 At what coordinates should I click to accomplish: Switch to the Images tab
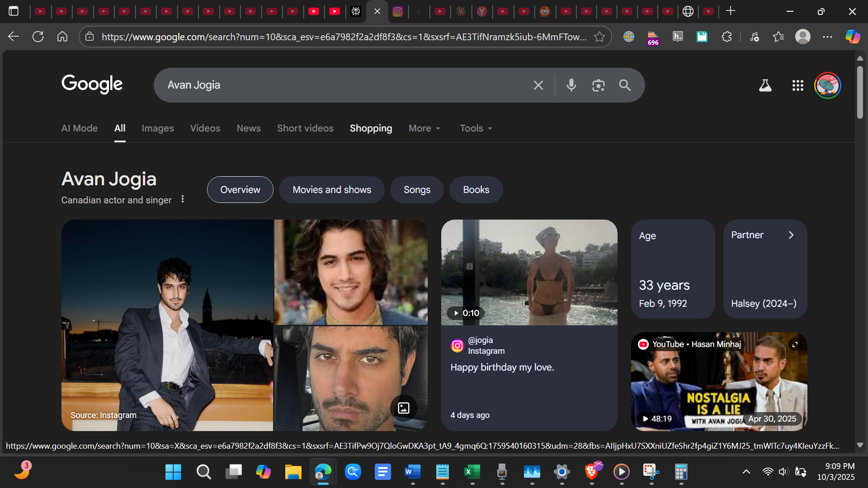(157, 128)
